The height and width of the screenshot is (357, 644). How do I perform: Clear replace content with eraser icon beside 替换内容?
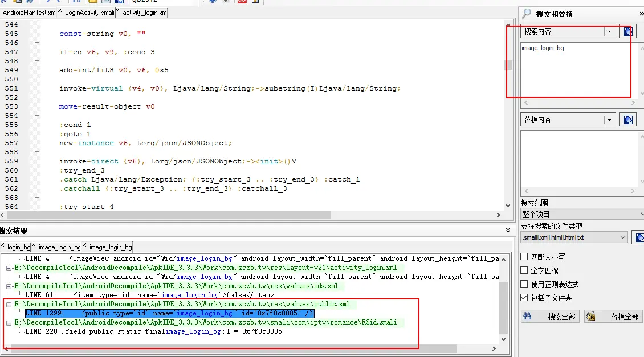[x=628, y=120]
